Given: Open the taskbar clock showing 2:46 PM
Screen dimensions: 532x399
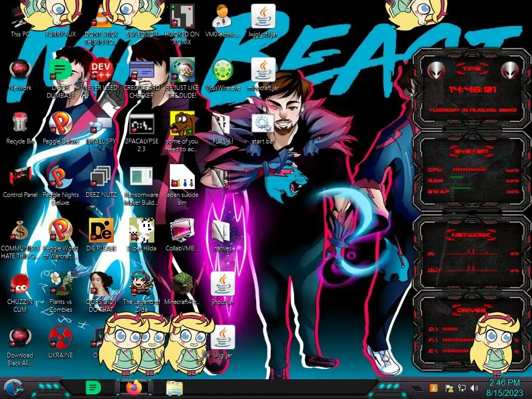Looking at the screenshot, I should coord(504,388).
